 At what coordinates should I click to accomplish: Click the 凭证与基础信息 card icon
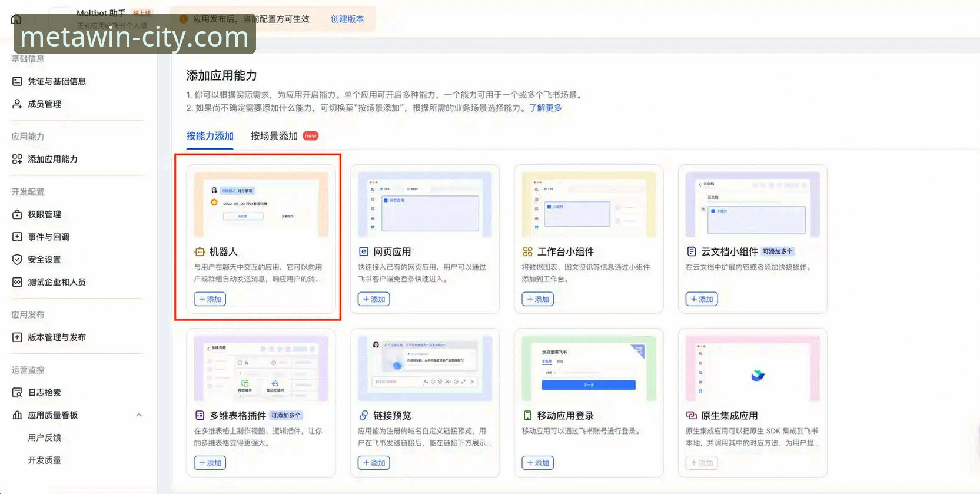[17, 81]
